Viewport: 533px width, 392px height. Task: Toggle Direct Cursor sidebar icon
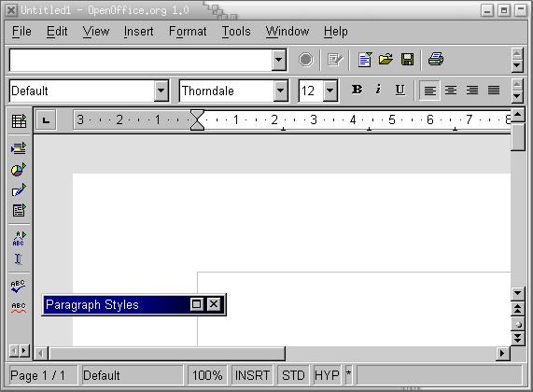pyautogui.click(x=18, y=259)
